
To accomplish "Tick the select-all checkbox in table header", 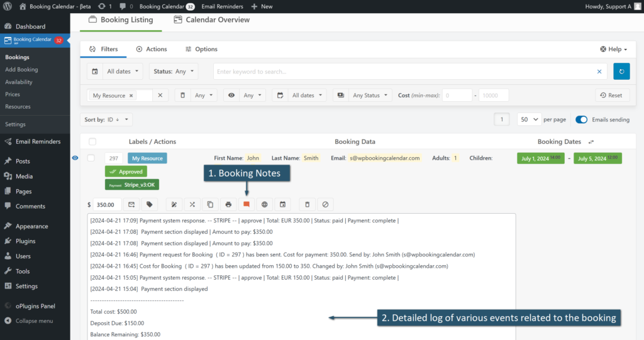I will pyautogui.click(x=92, y=142).
